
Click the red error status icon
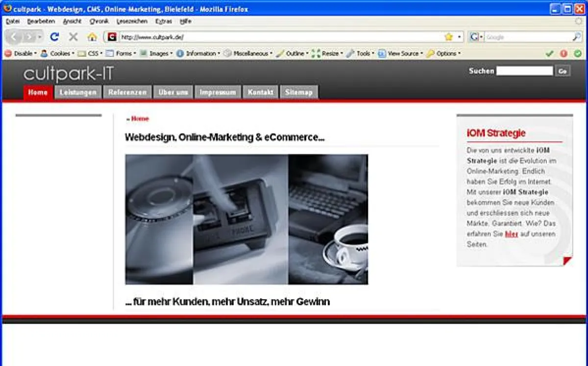pyautogui.click(x=563, y=53)
